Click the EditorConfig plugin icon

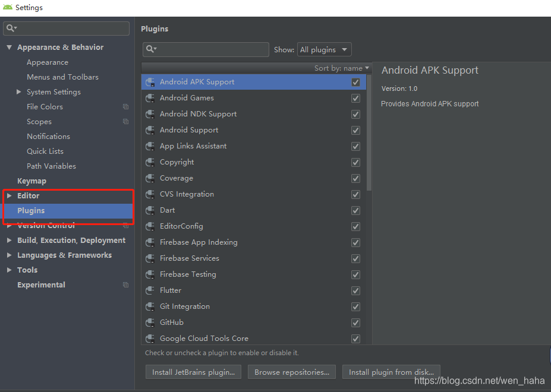click(x=150, y=226)
